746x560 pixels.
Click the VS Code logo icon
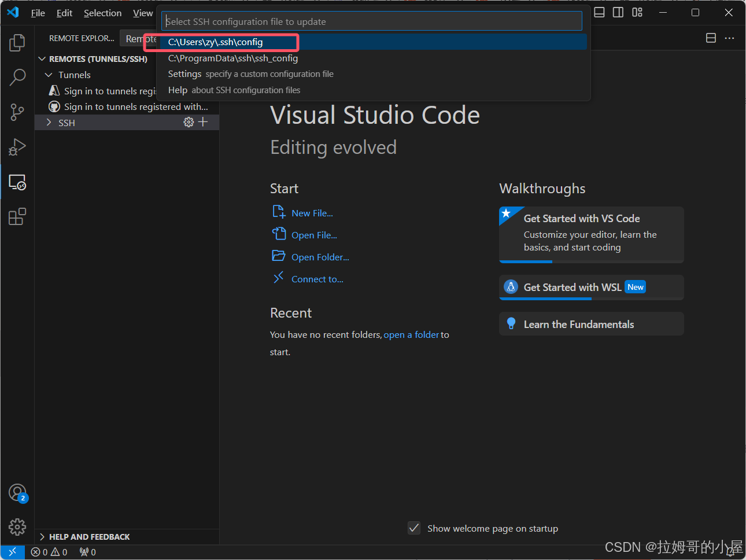coord(13,12)
